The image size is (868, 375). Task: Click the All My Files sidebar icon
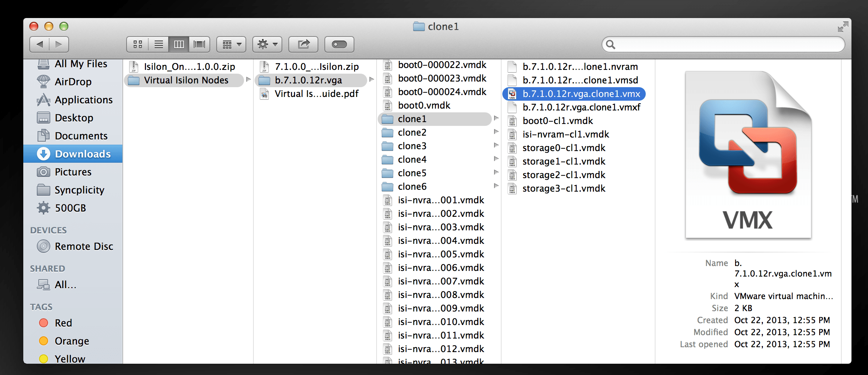point(44,64)
